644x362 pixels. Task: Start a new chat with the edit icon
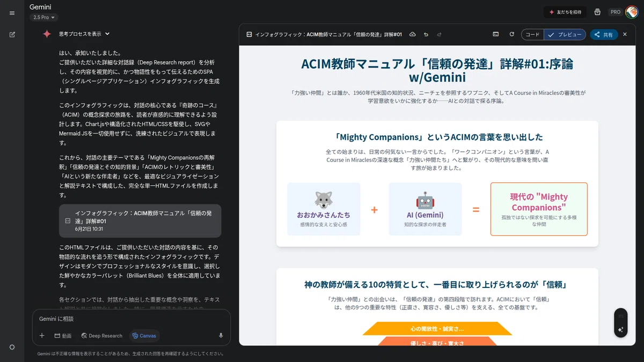click(12, 34)
